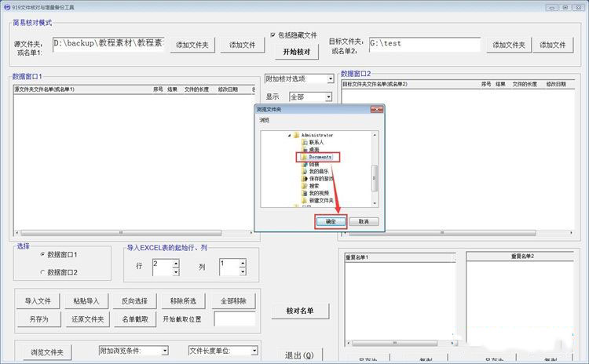This screenshot has width=589, height=364.
Task: Select the 保存的游戏 saved games icon
Action: (x=305, y=179)
